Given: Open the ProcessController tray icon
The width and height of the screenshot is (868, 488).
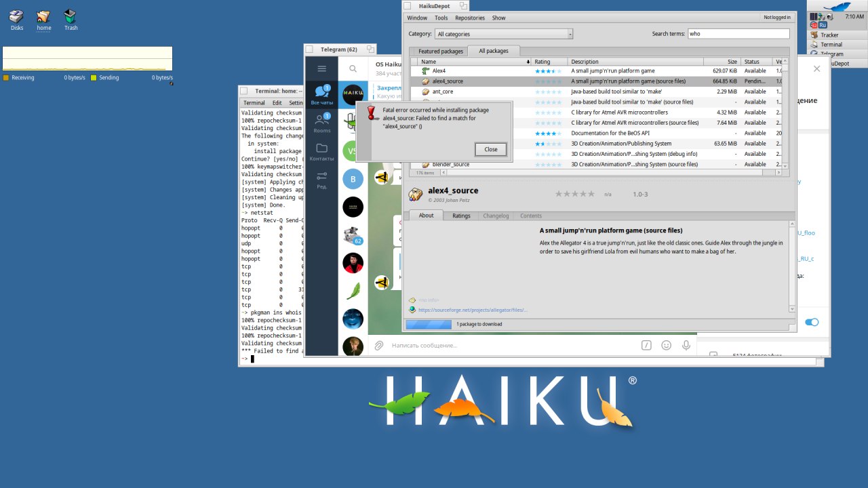Looking at the screenshot, I should click(814, 16).
